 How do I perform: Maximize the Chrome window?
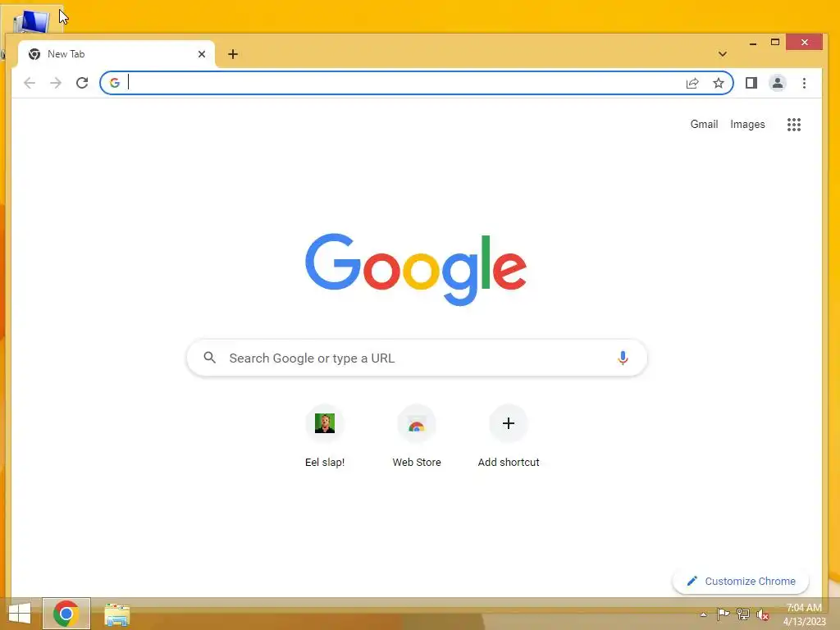775,43
